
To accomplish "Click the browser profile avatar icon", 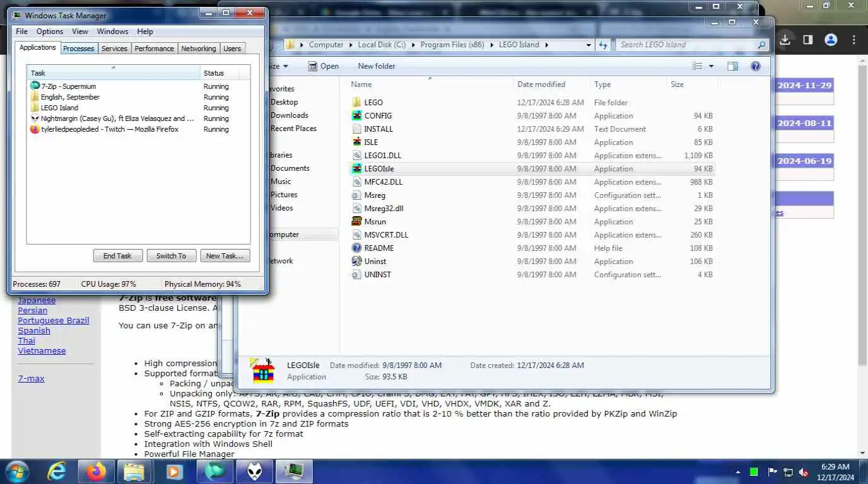I will point(831,40).
